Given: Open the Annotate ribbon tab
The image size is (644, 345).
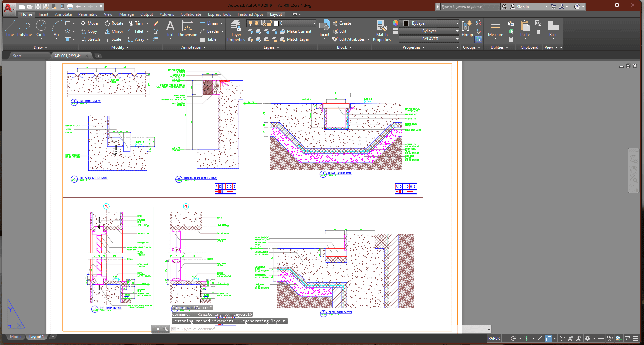Looking at the screenshot, I should 63,14.
